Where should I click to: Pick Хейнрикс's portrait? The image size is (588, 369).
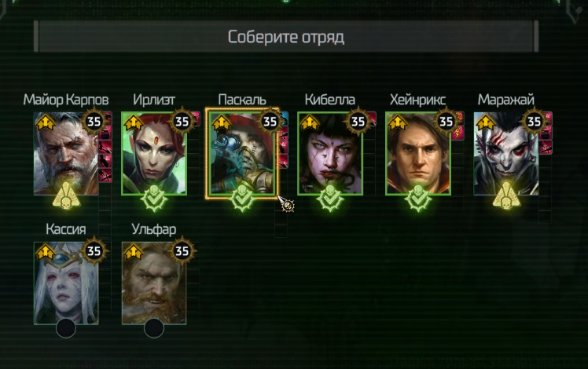point(418,154)
